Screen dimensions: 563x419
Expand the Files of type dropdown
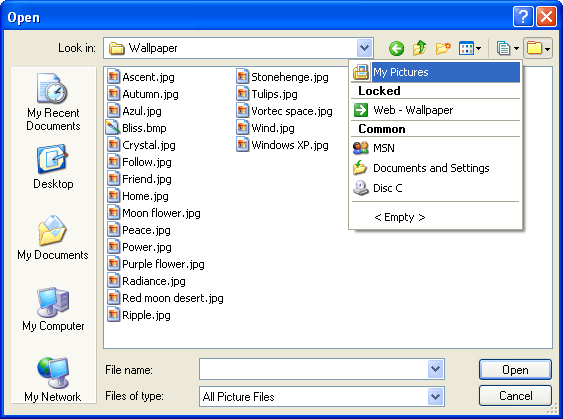(x=436, y=396)
